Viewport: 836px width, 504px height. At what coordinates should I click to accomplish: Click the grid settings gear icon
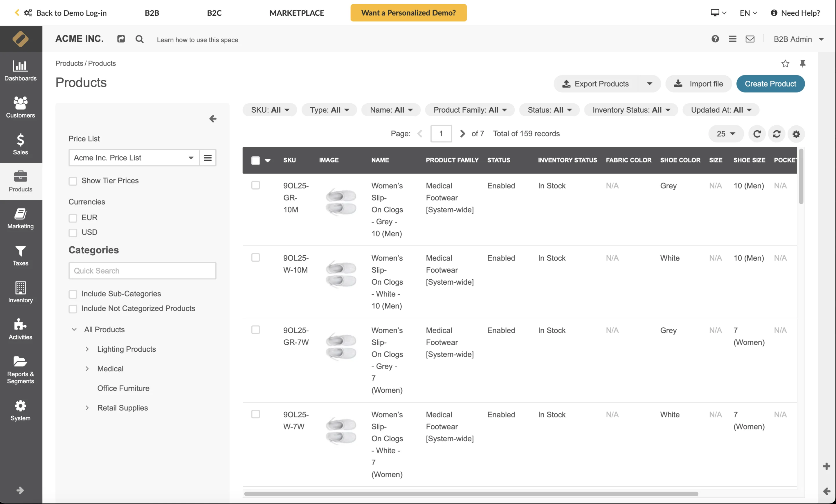point(796,134)
